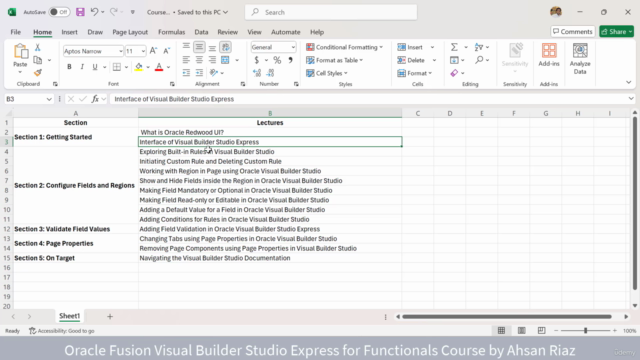Viewport: 640px width, 360px height.
Task: Click the Orientation text angle icon
Action: pyautogui.click(x=213, y=73)
